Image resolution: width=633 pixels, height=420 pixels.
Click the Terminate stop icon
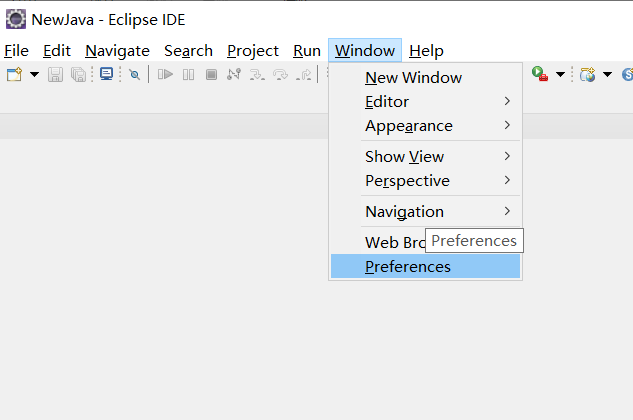tap(211, 75)
